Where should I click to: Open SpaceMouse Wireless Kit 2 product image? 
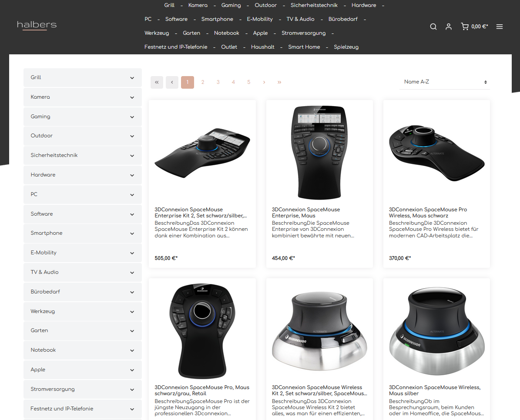319,331
